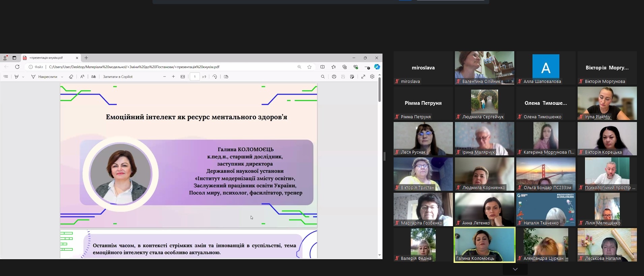Open a new browser tab
The image size is (644, 276).
(86, 58)
